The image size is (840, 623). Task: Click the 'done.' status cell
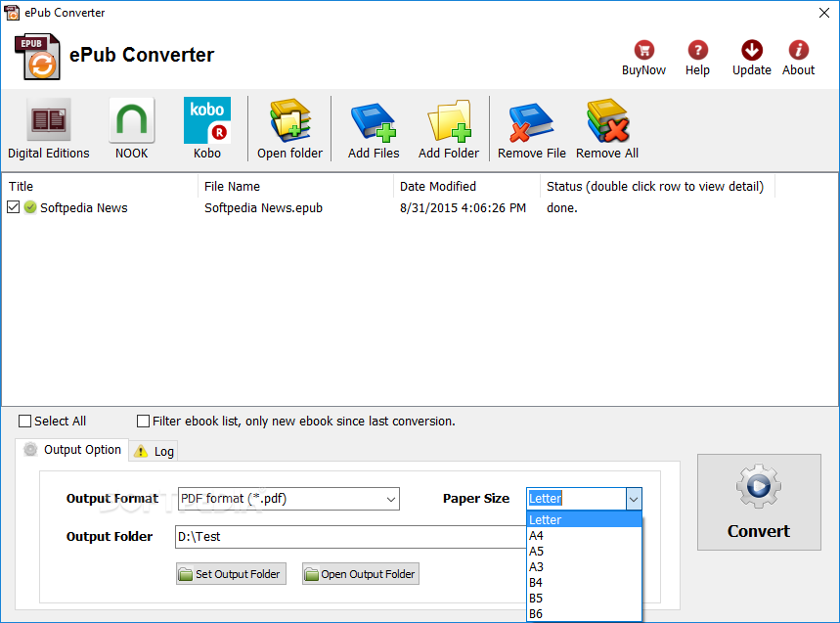pyautogui.click(x=562, y=208)
